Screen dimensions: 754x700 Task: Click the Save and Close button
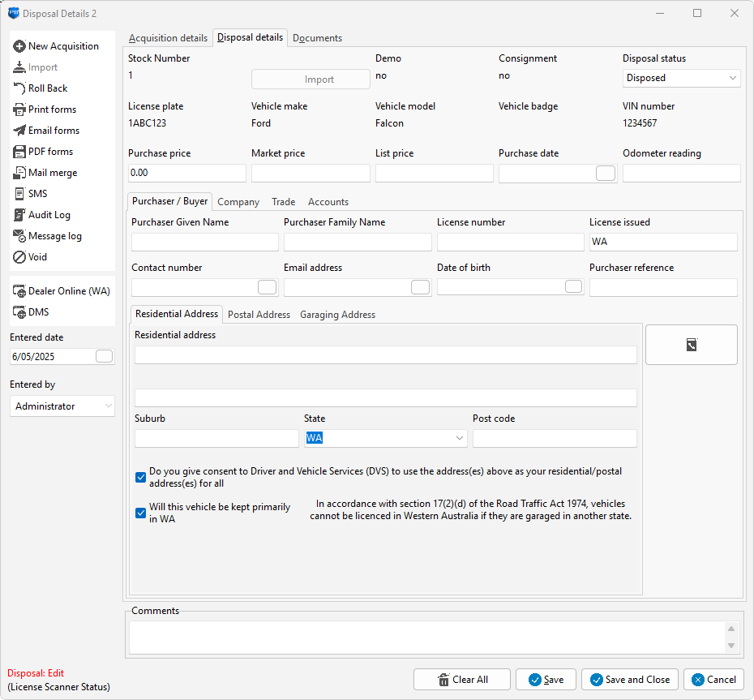pos(629,680)
